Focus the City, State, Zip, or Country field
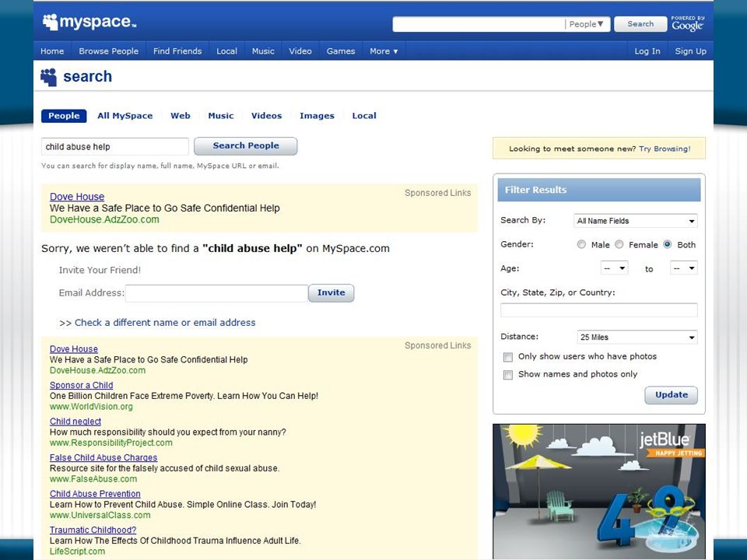This screenshot has height=560, width=747. point(599,310)
